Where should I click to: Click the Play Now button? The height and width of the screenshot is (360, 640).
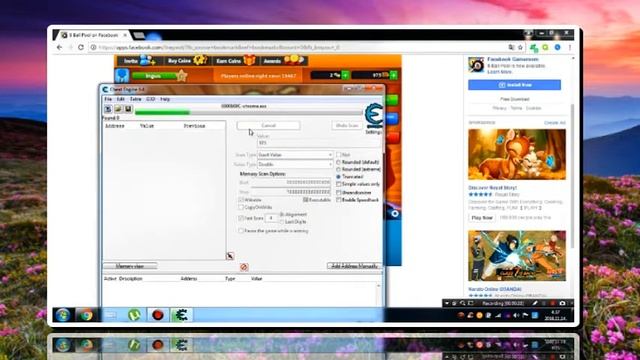pyautogui.click(x=482, y=218)
